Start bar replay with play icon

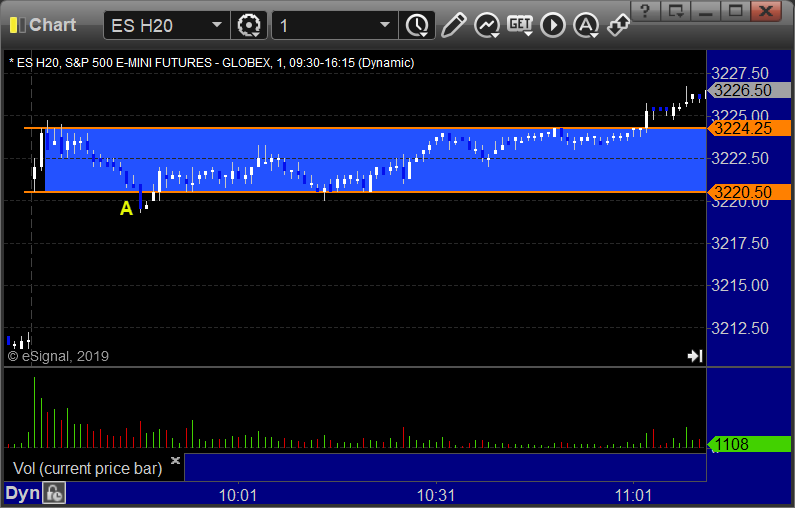553,25
